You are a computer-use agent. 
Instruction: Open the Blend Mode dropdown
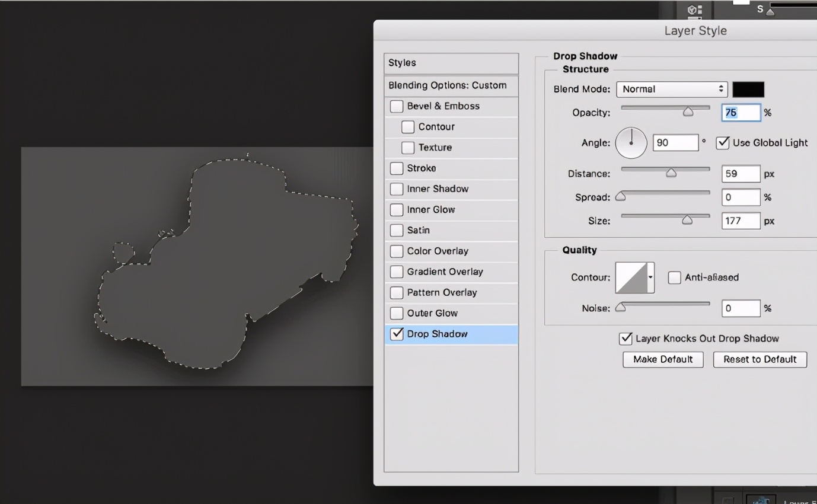[x=672, y=90]
